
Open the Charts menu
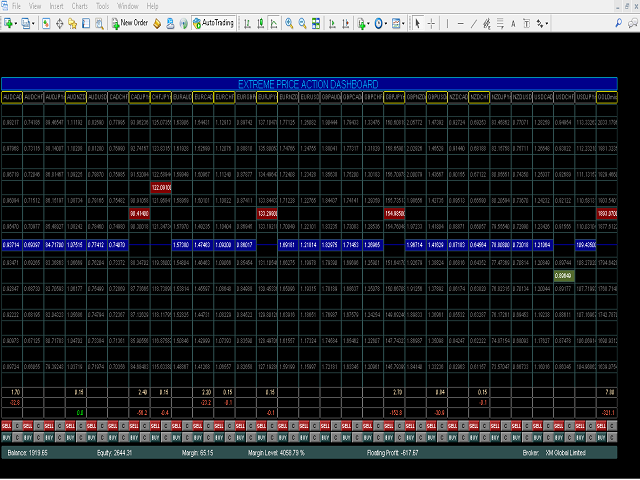coord(80,6)
